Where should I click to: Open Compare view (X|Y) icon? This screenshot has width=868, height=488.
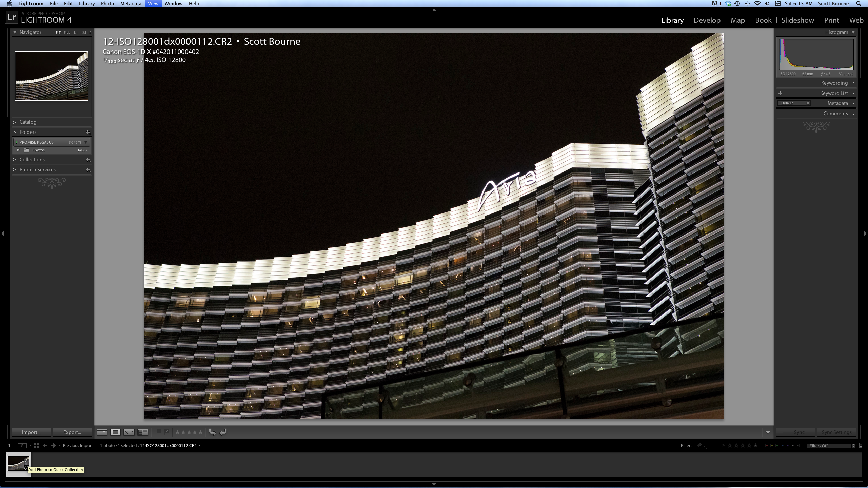(129, 432)
